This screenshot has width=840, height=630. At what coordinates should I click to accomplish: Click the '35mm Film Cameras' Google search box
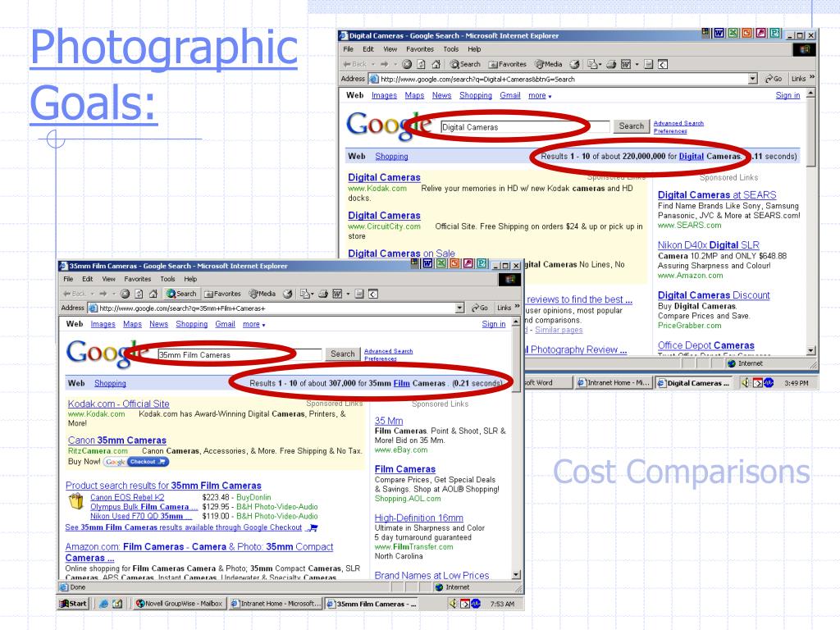pos(240,354)
